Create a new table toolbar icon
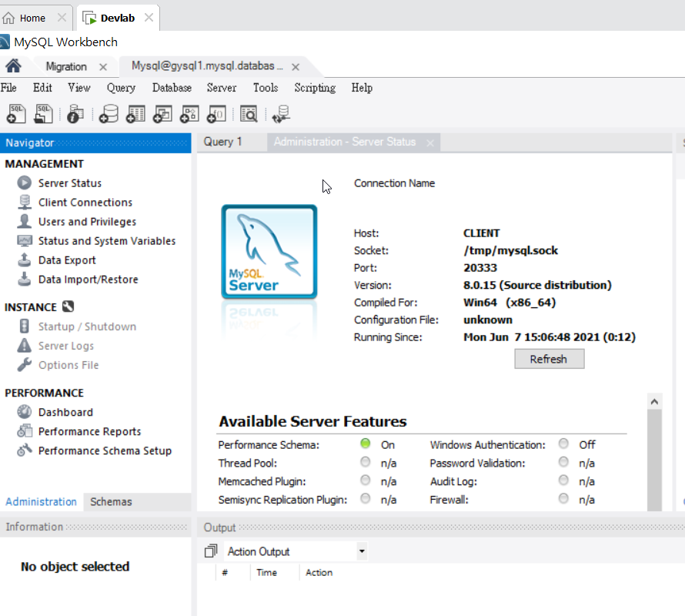The image size is (685, 616). coord(135,114)
